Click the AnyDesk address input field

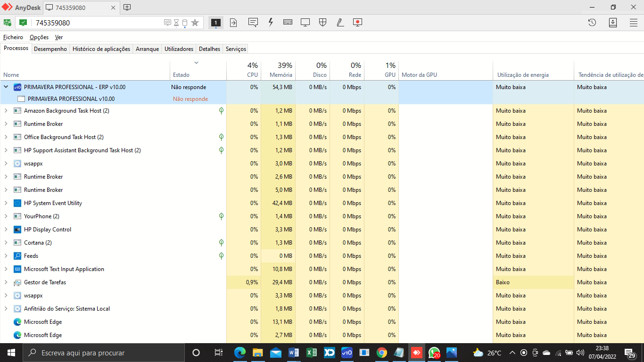97,23
